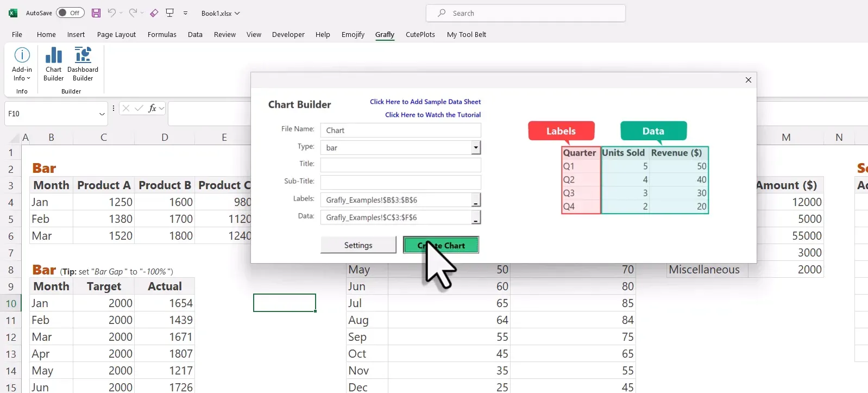The image size is (868, 393).
Task: Click the green Create Chart button
Action: pos(441,245)
